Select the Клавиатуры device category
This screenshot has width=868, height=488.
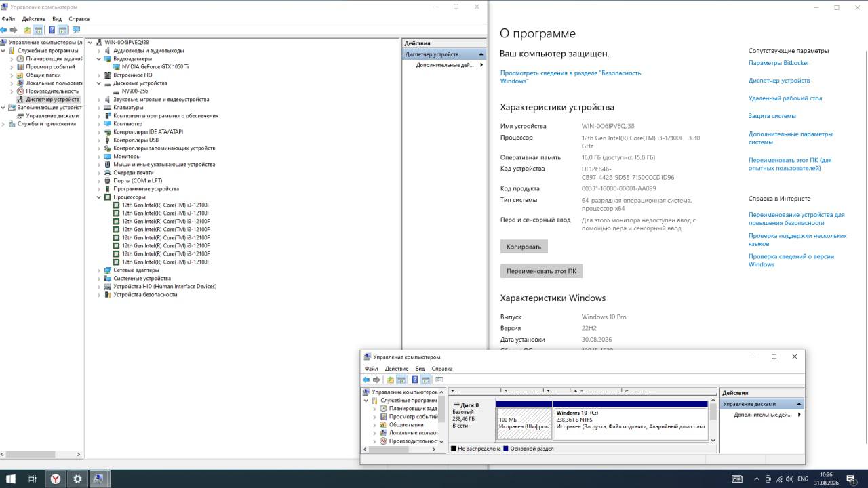click(128, 108)
